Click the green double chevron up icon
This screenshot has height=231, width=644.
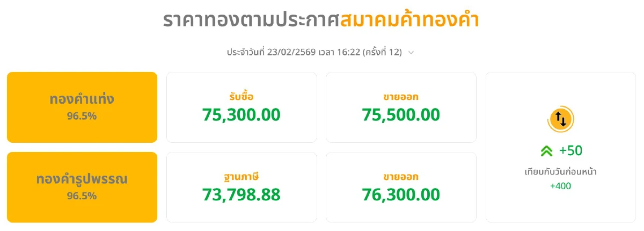(x=546, y=151)
